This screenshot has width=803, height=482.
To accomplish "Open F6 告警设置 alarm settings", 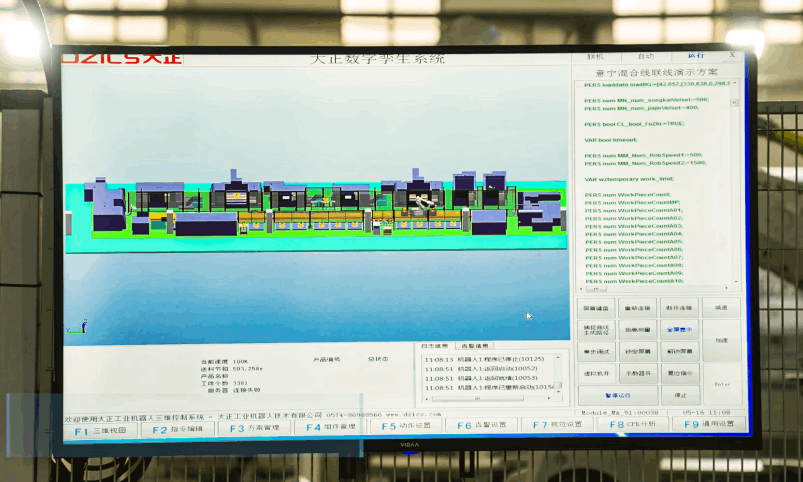I will (482, 426).
